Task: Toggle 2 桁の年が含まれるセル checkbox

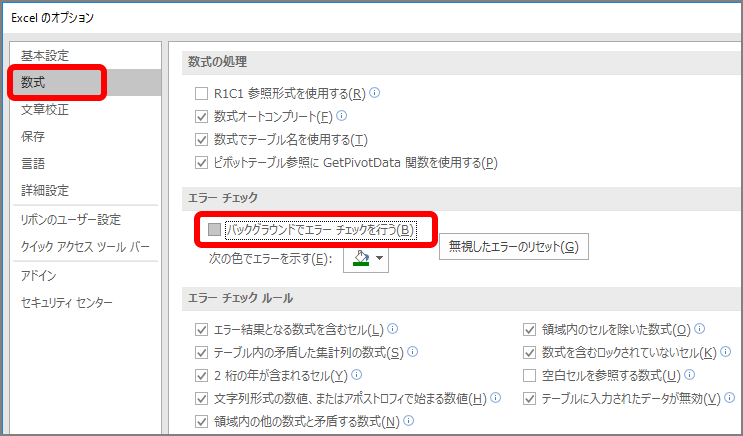Action: tap(201, 376)
